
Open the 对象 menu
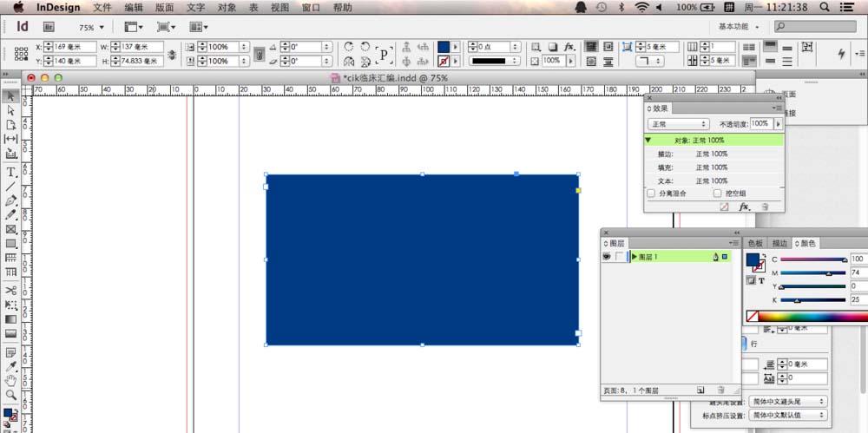(227, 7)
